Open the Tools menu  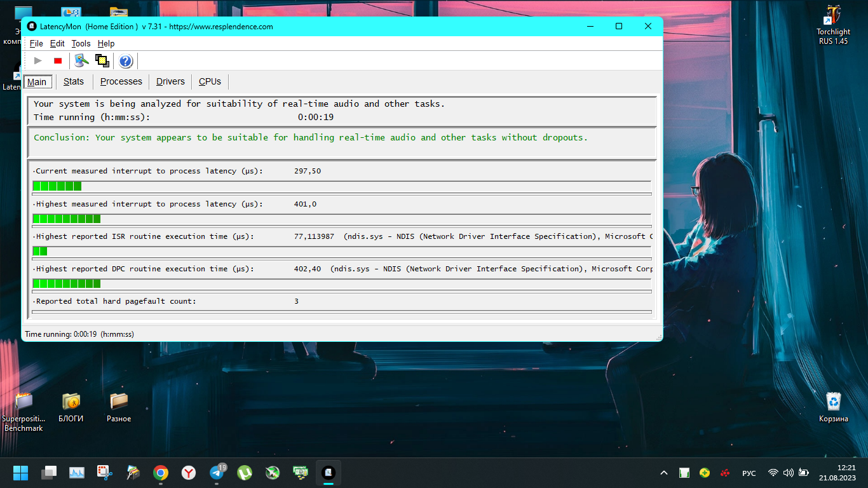click(x=81, y=43)
